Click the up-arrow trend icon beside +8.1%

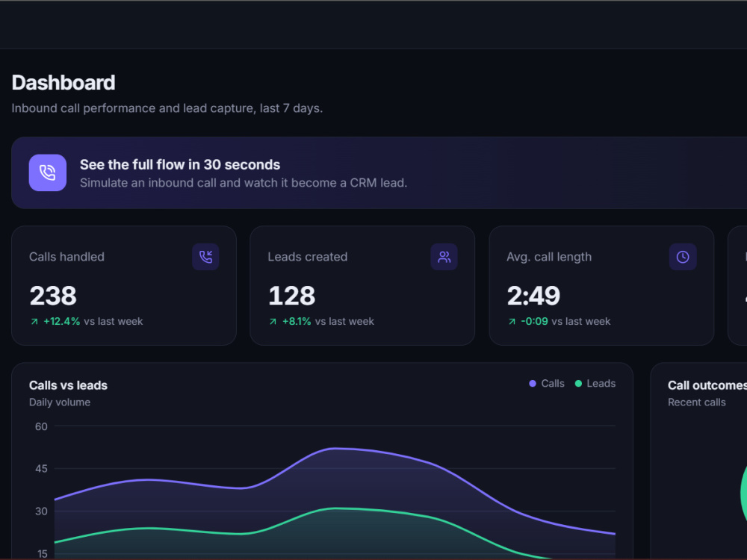coord(273,321)
